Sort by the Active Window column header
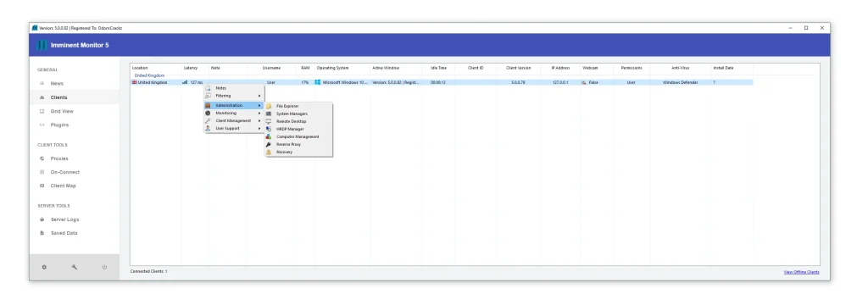The height and width of the screenshot is (305, 868). click(x=386, y=68)
